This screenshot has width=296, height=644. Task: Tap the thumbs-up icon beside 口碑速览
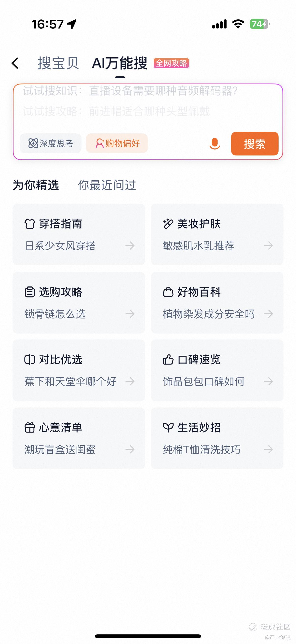tap(168, 360)
